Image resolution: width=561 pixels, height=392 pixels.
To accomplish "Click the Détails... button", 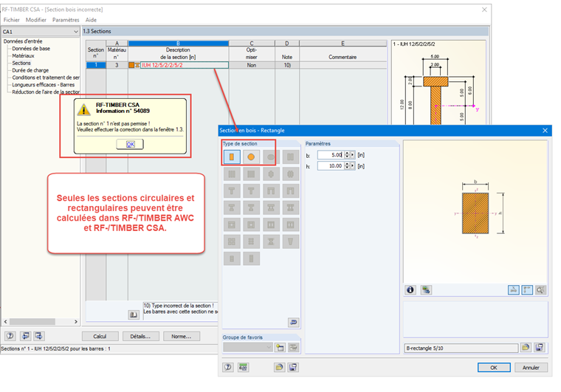I will click(140, 336).
